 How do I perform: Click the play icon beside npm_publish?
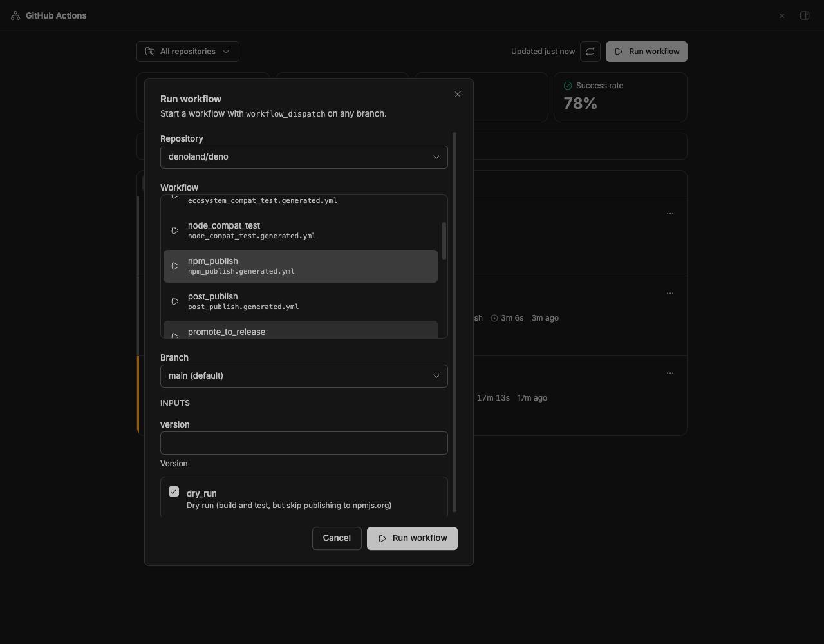click(174, 266)
